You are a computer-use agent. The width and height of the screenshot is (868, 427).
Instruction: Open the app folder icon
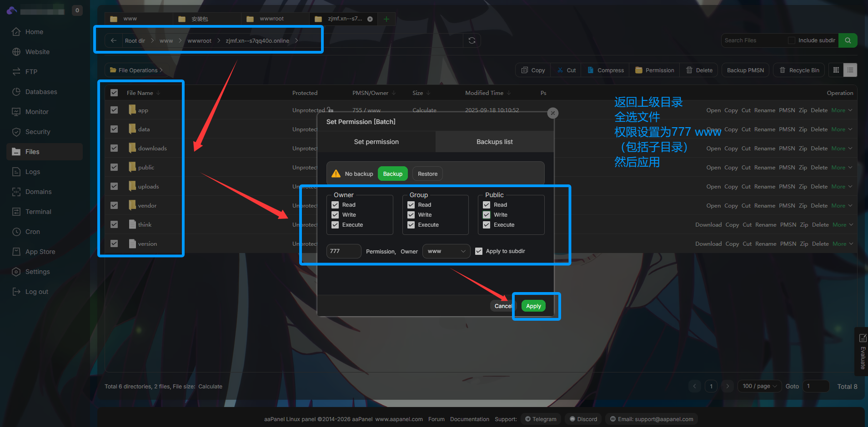(x=132, y=110)
